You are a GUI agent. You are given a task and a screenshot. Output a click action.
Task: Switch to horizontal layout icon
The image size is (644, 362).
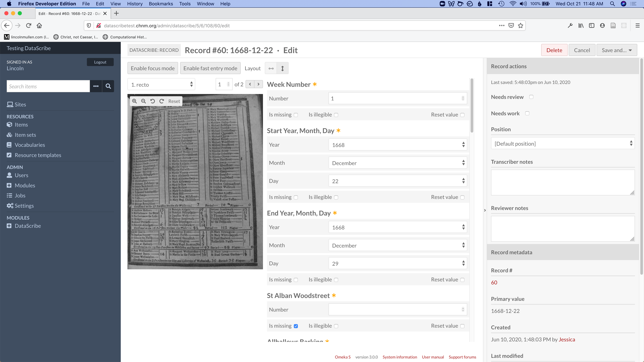[x=271, y=68]
